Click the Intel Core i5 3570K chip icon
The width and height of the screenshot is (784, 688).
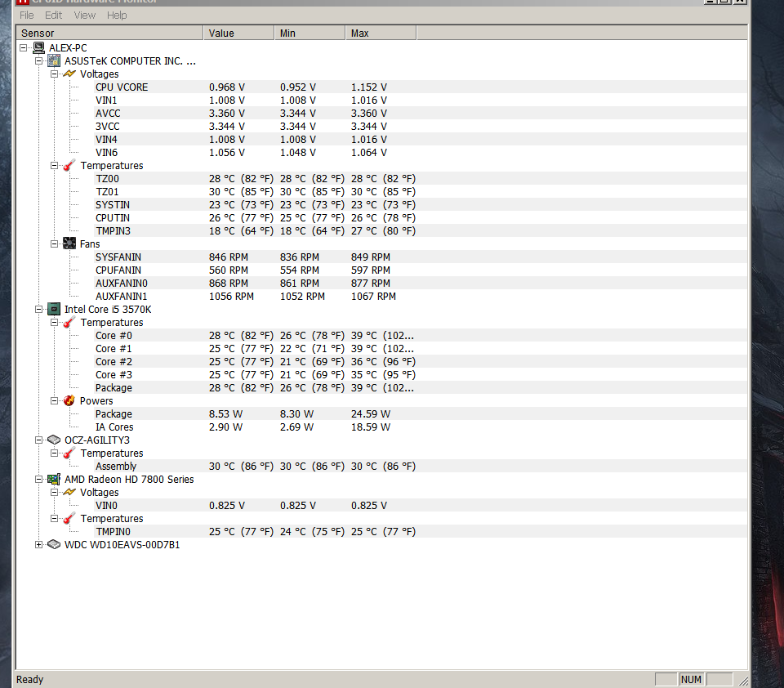coord(54,309)
